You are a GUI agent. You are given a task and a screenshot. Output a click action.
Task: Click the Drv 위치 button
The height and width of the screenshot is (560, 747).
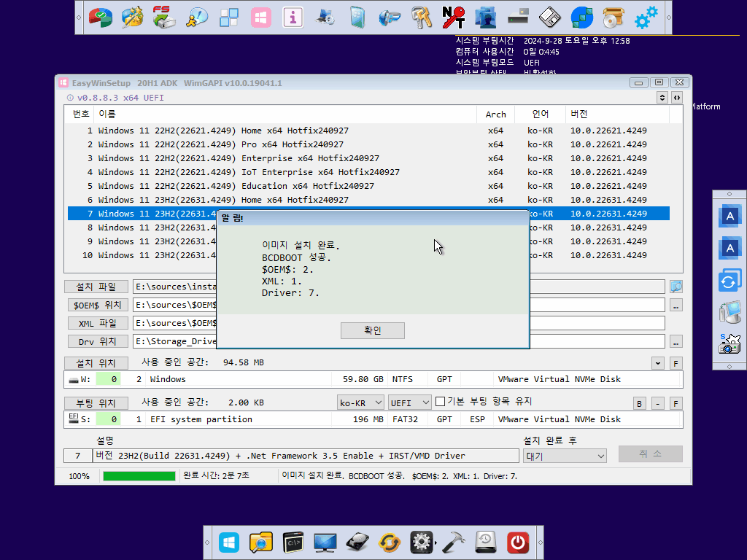(98, 341)
